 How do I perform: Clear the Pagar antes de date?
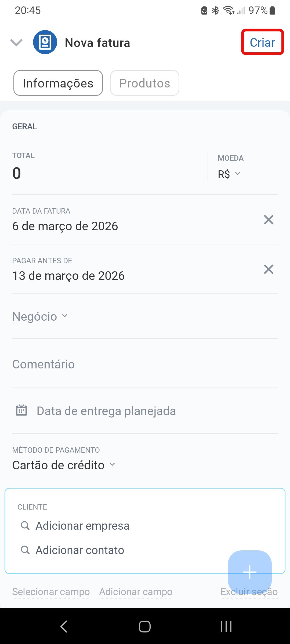[x=268, y=269]
